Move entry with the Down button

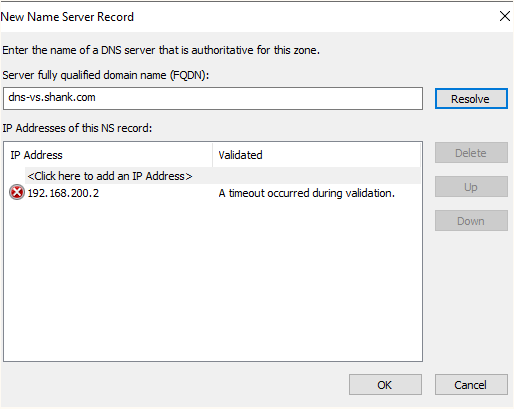click(x=471, y=221)
